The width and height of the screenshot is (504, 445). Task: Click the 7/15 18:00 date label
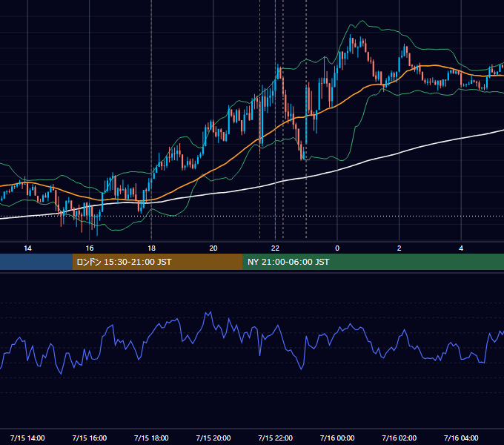pyautogui.click(x=151, y=438)
